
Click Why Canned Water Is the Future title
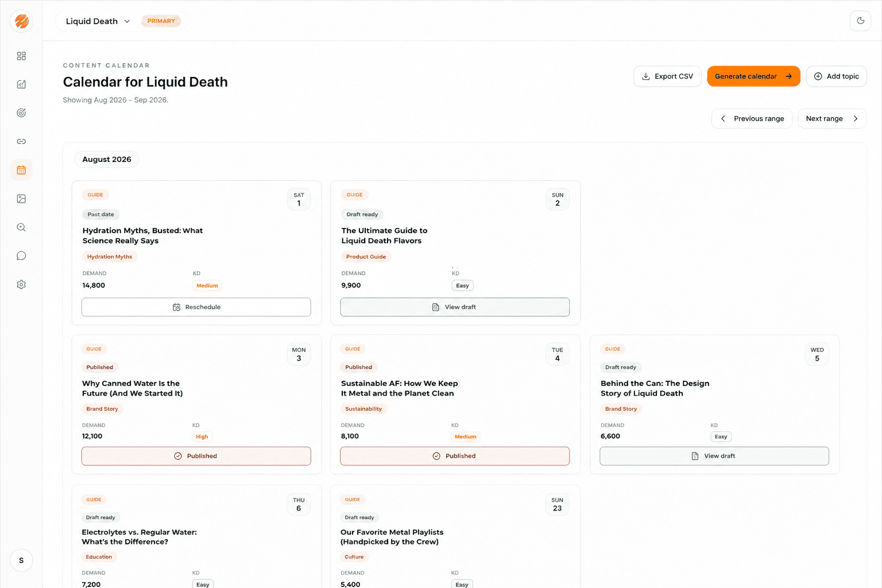coord(132,388)
